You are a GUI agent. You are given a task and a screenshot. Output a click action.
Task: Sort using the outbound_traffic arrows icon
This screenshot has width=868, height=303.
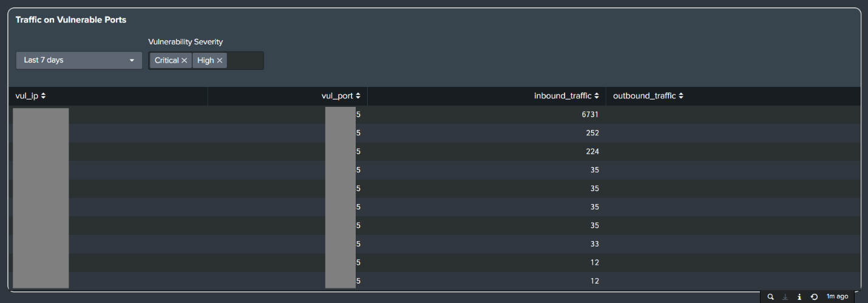(x=681, y=96)
